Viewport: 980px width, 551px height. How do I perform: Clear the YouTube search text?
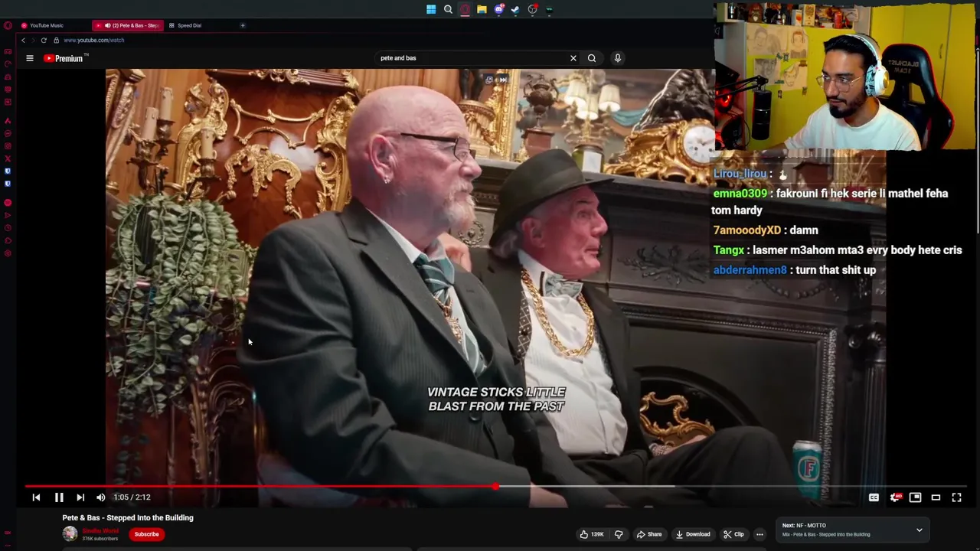point(573,58)
